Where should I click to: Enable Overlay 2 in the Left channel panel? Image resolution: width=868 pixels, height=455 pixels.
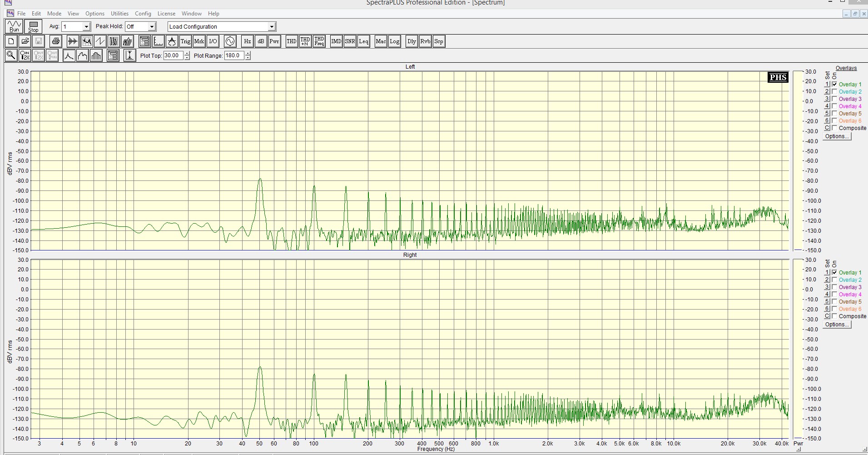click(834, 91)
